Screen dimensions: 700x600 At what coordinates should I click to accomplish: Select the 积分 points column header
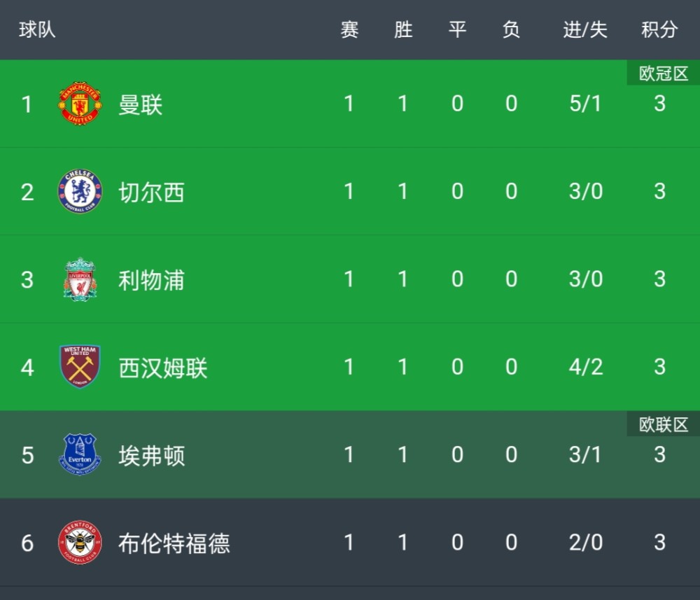coord(659,29)
